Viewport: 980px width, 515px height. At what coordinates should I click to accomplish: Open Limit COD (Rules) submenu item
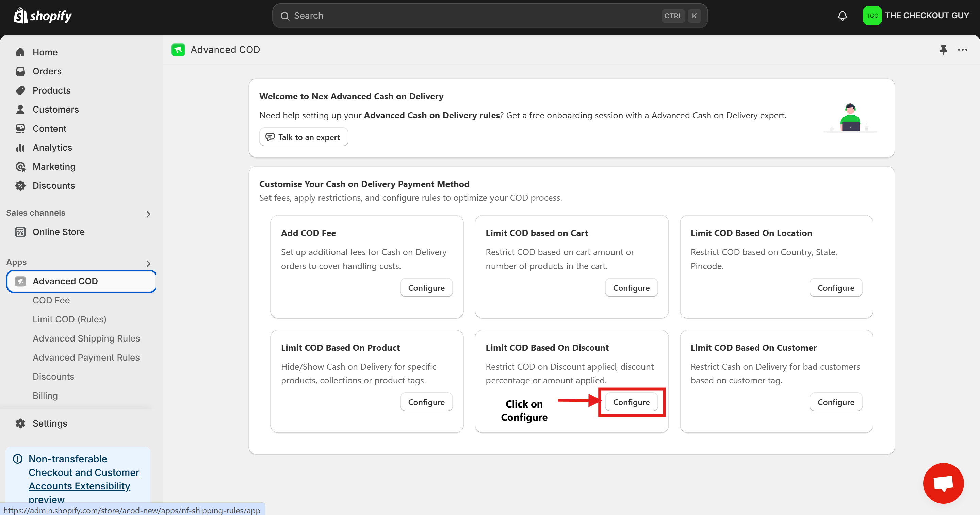pyautogui.click(x=70, y=319)
